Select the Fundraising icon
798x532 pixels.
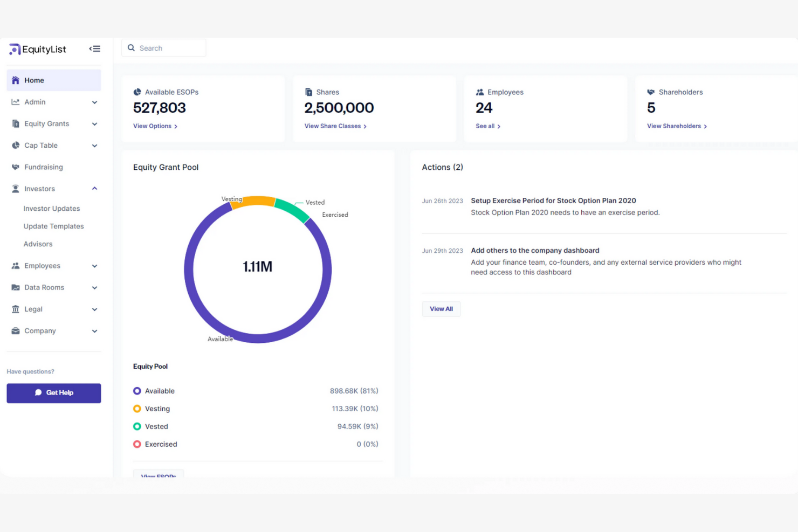coord(16,167)
